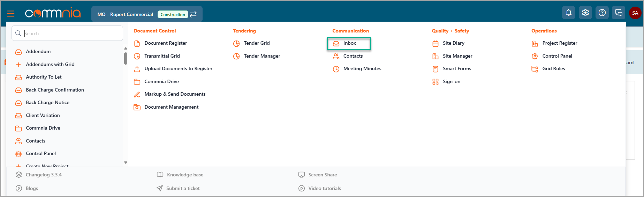Open the chat messages icon
This screenshot has width=644, height=197.
point(619,13)
